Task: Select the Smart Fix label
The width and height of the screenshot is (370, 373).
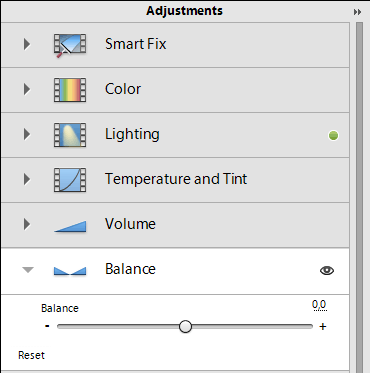Action: 136,44
